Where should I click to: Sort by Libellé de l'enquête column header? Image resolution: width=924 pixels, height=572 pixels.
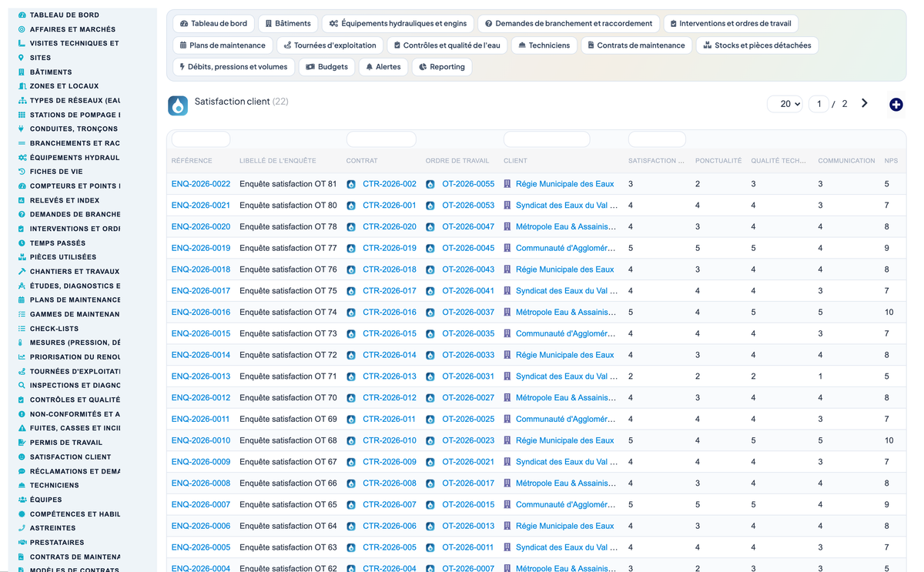tap(278, 161)
